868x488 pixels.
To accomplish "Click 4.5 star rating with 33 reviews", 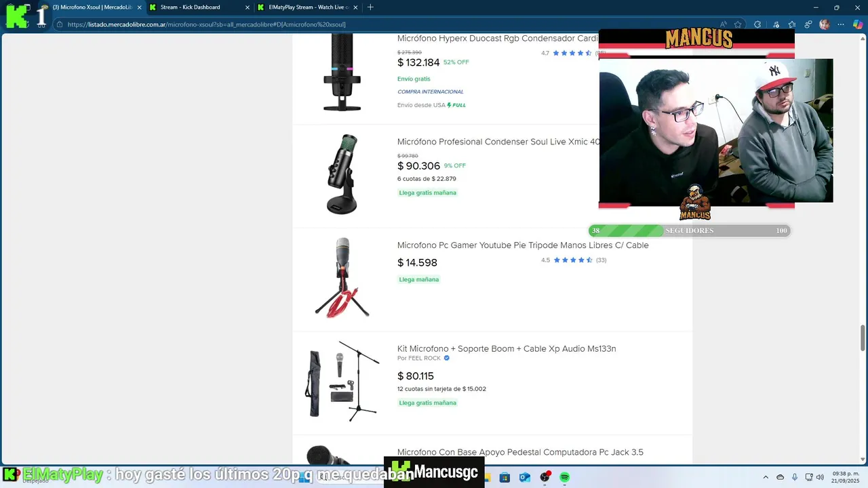I will [x=574, y=260].
